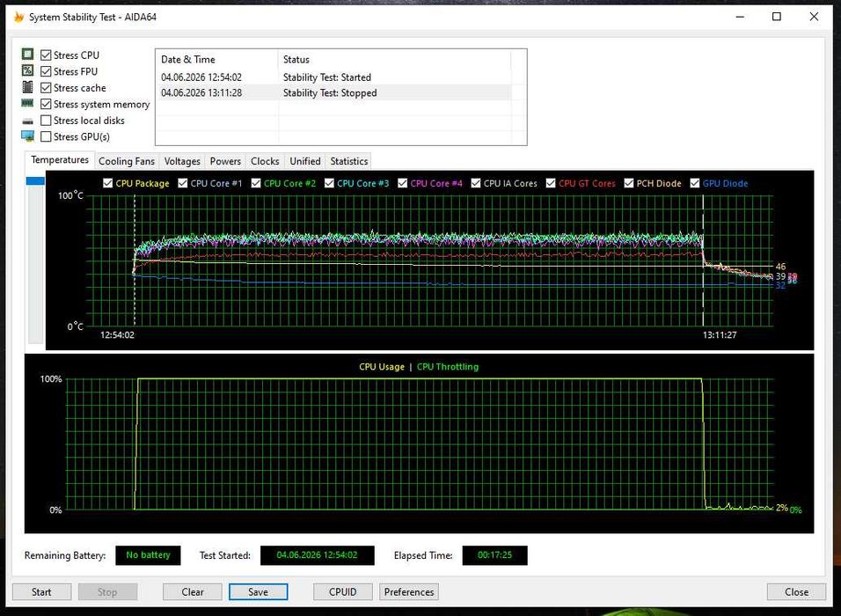Uncheck the Stress cache checkbox
Viewport: 841px width, 616px height.
pyautogui.click(x=46, y=87)
